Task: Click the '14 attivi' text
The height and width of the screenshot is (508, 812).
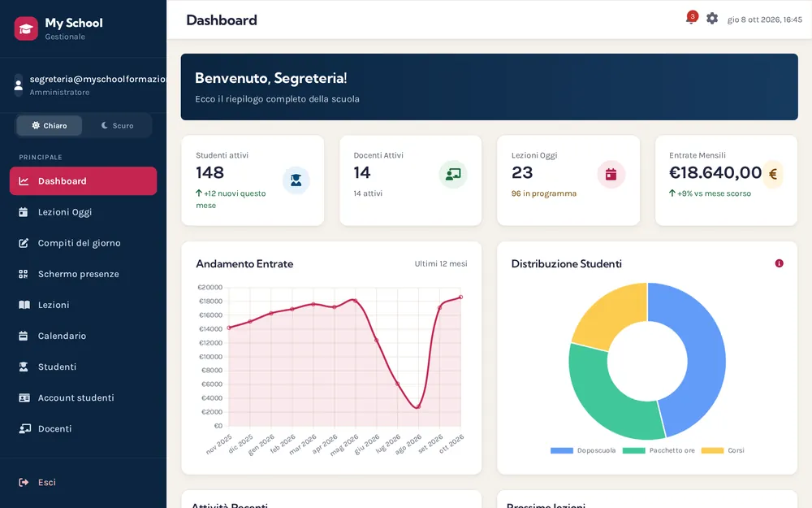Action: click(368, 193)
